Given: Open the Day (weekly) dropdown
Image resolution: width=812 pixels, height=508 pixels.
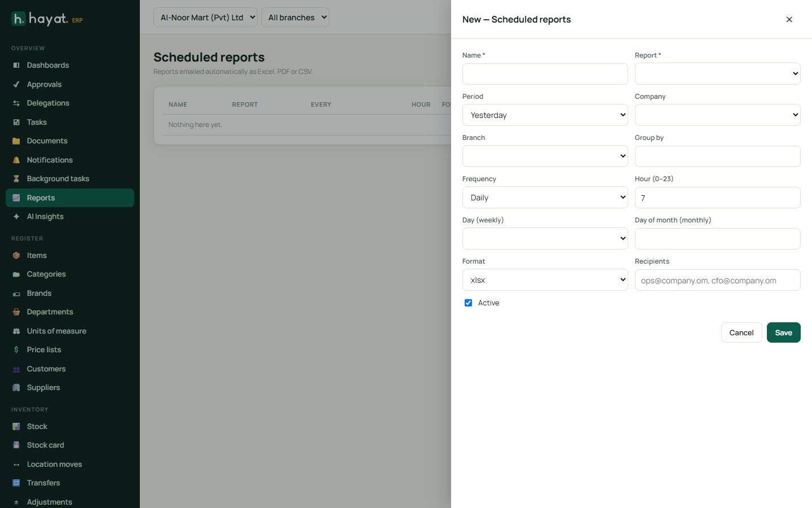Looking at the screenshot, I should click(545, 239).
